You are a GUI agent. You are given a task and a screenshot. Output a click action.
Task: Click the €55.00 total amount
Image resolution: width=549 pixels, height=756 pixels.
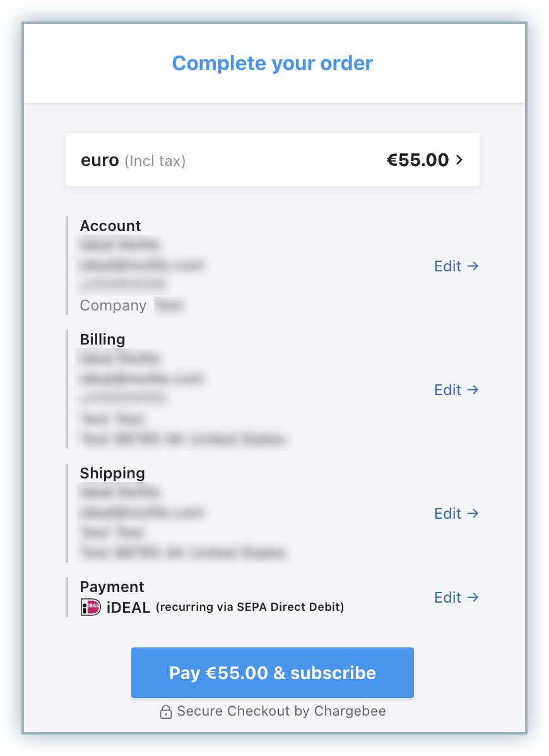[x=417, y=160]
